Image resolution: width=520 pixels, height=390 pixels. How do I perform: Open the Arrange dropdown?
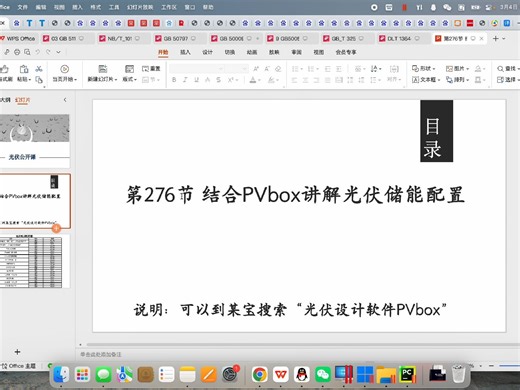click(457, 80)
